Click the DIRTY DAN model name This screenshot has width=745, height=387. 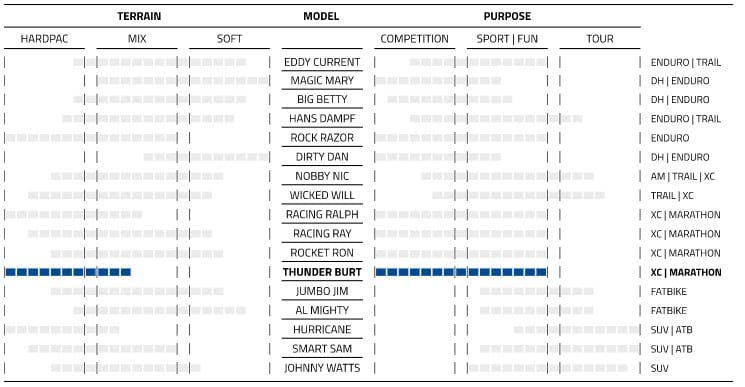tap(322, 157)
